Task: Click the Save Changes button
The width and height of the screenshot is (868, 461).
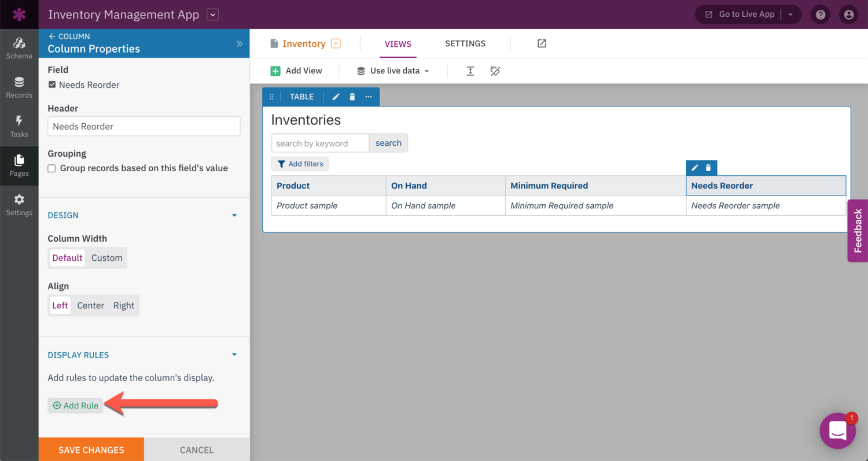Action: 91,449
